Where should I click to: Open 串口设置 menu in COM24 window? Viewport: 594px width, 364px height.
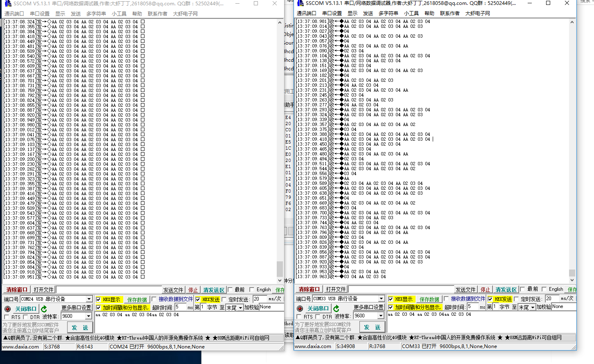(40, 14)
